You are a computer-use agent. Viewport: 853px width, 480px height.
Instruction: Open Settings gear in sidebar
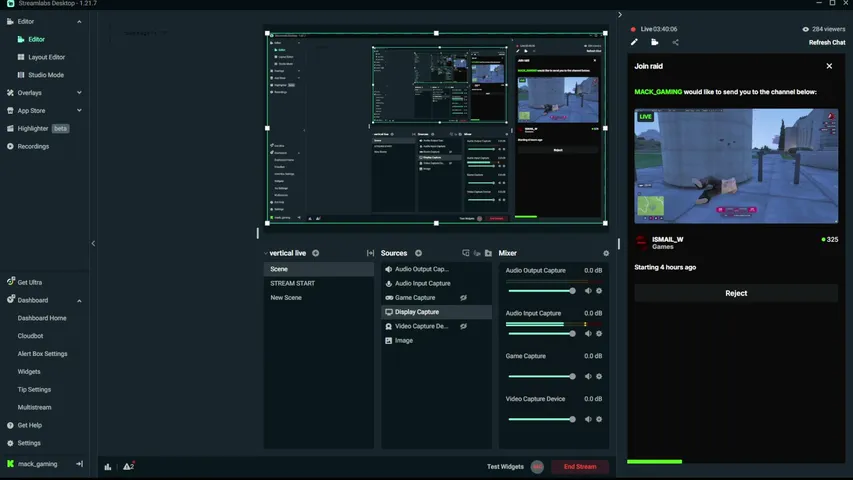click(x=24, y=443)
